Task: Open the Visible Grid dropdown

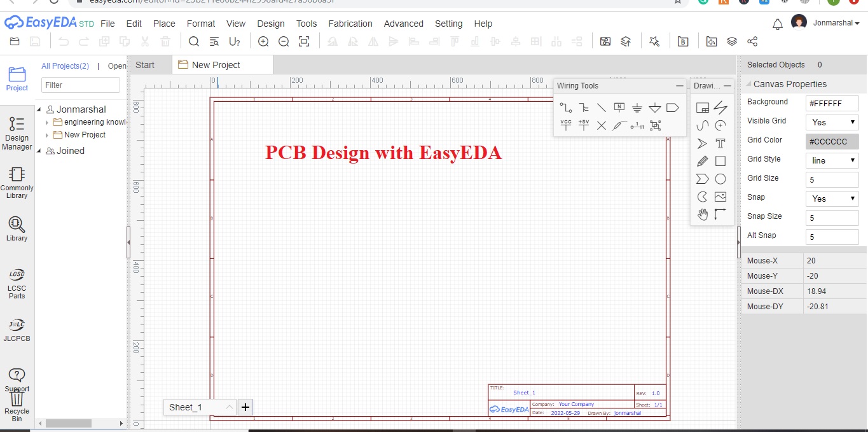Action: click(x=832, y=122)
